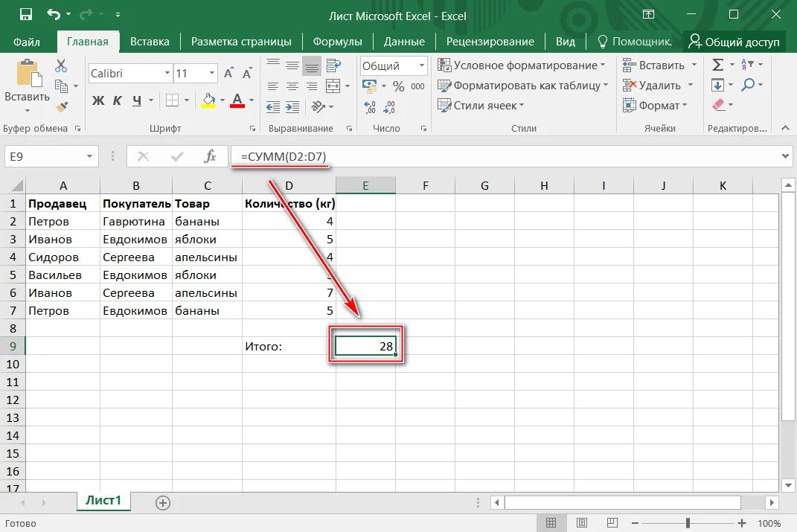The width and height of the screenshot is (797, 532).
Task: Click the Percent Style icon
Action: tap(399, 86)
